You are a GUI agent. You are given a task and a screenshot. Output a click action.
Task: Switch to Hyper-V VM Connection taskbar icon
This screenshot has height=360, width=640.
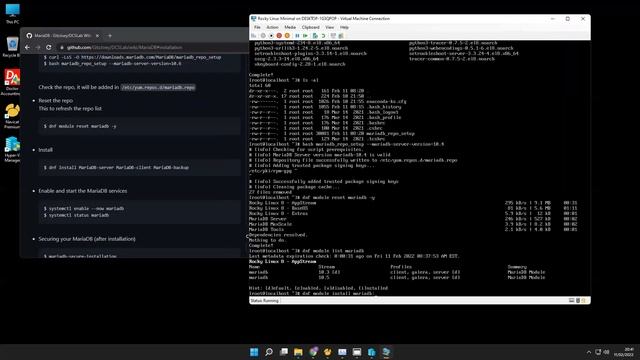click(x=386, y=352)
